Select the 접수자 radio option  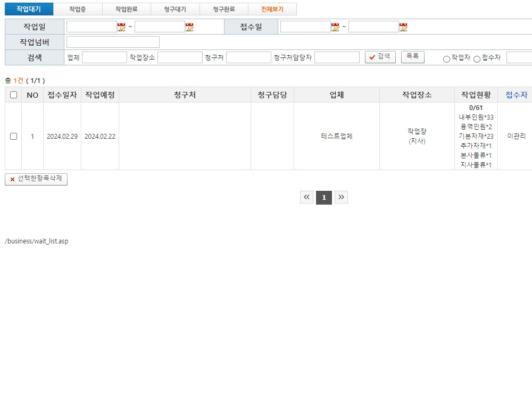tap(477, 59)
